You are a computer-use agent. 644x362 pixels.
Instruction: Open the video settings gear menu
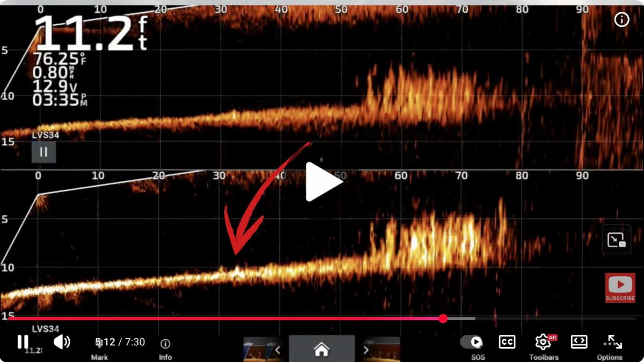(543, 342)
